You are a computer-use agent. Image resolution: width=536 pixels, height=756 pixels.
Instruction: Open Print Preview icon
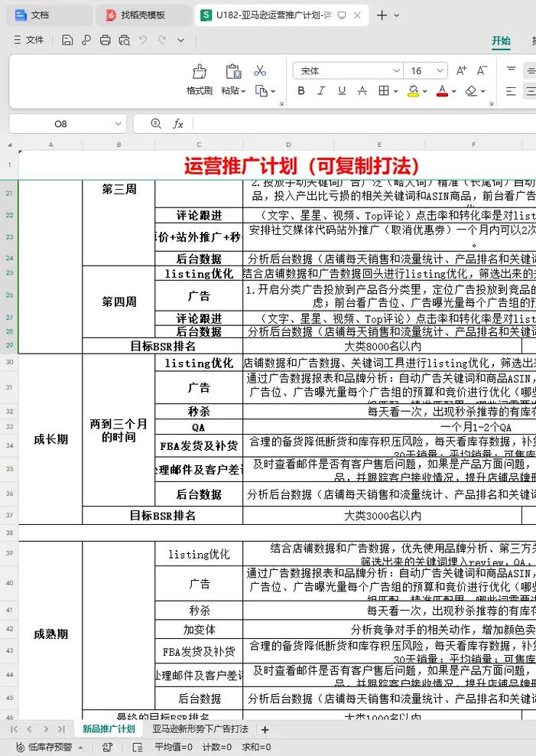coord(124,41)
